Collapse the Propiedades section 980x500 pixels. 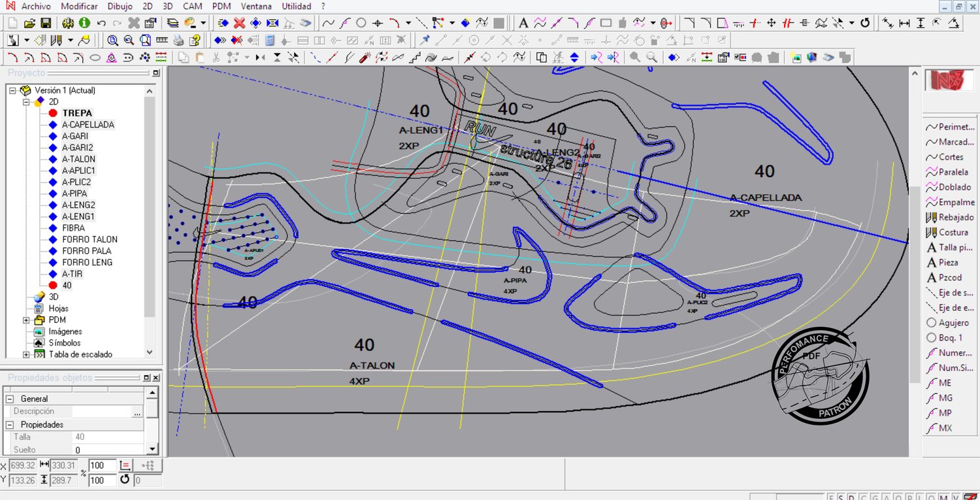[10, 425]
